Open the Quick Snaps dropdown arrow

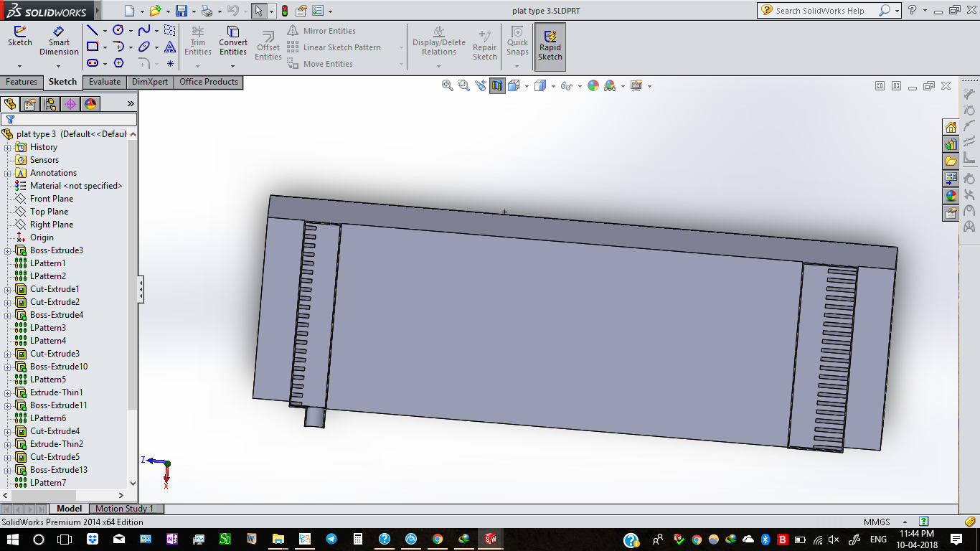pyautogui.click(x=517, y=66)
